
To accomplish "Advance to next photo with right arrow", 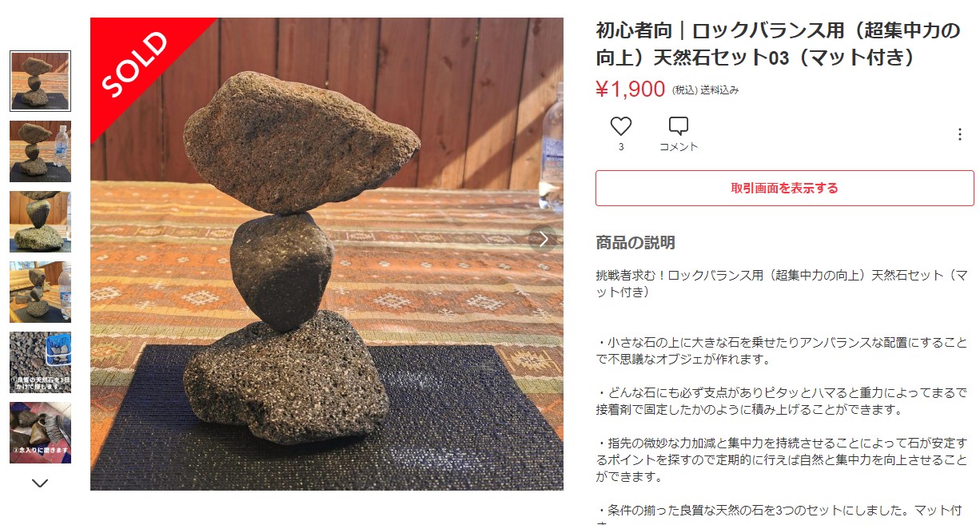I will point(544,239).
